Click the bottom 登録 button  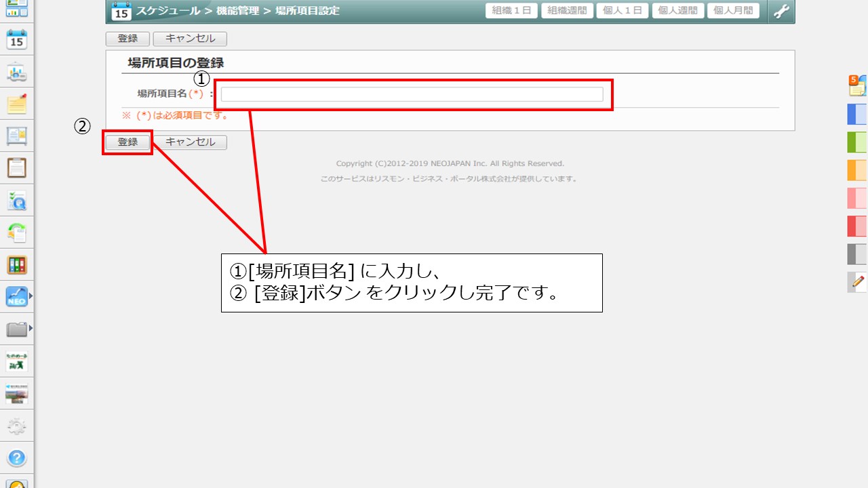point(128,142)
